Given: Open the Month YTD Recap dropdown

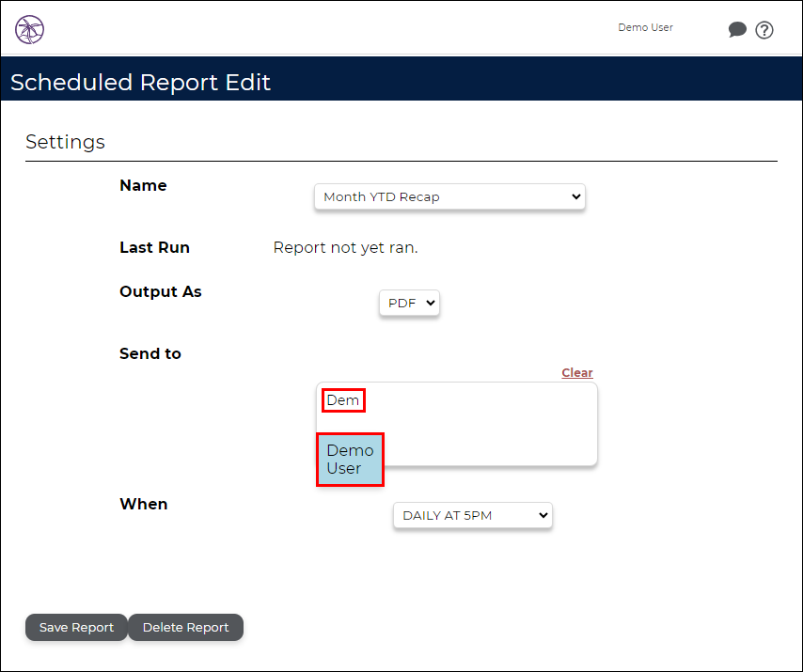Looking at the screenshot, I should [x=449, y=196].
